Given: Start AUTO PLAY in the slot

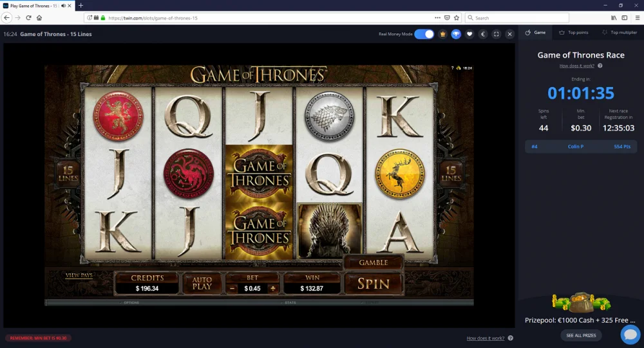Looking at the screenshot, I should [x=202, y=283].
